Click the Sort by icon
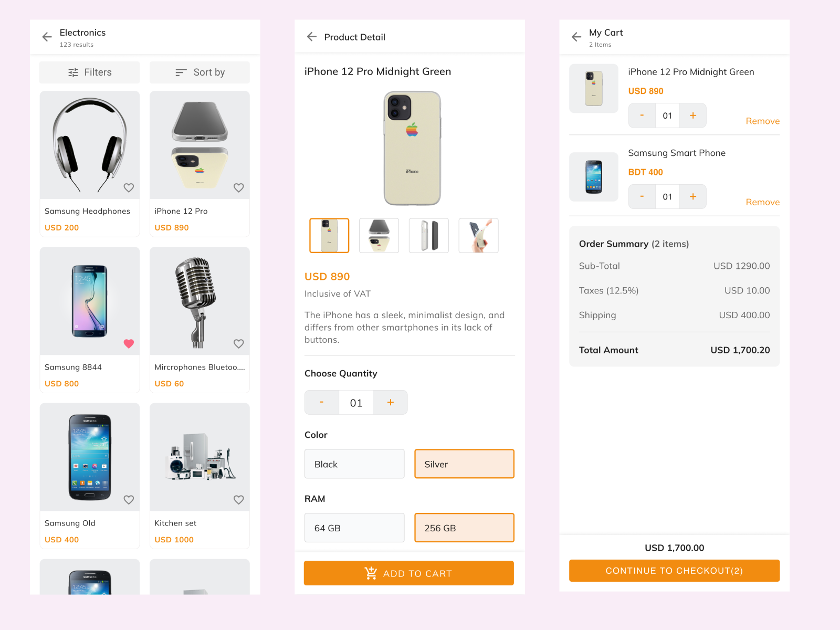 pyautogui.click(x=181, y=72)
